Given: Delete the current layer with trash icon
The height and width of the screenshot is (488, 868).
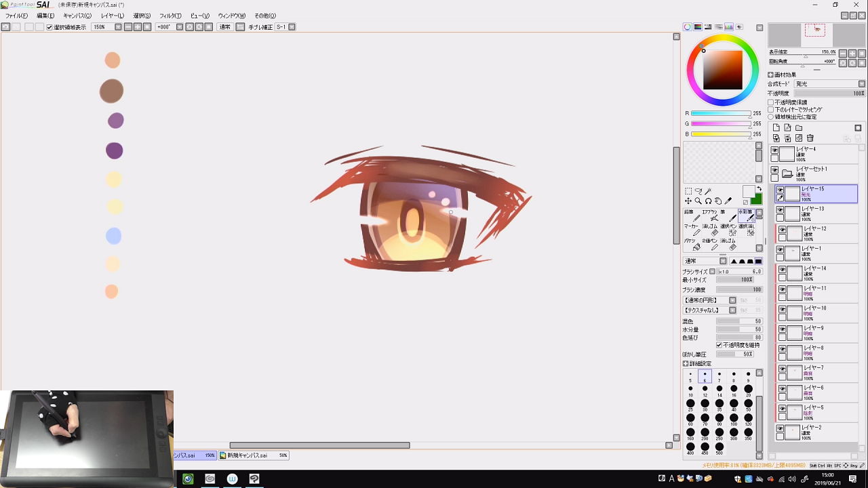Looking at the screenshot, I should 810,138.
